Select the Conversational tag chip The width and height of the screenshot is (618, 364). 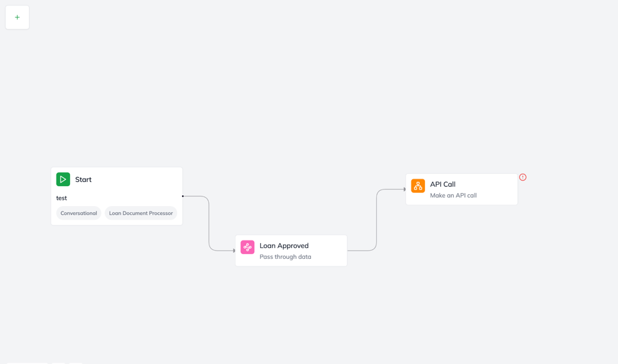[79, 213]
